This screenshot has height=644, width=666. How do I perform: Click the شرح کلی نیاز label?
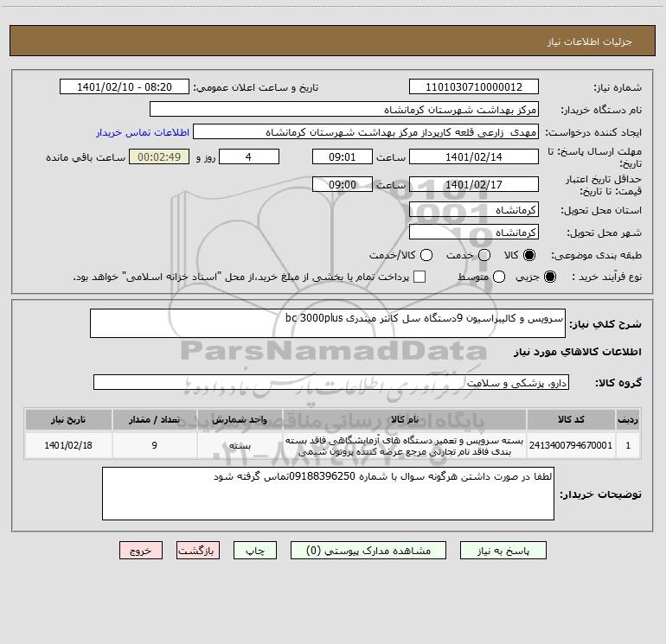point(605,324)
